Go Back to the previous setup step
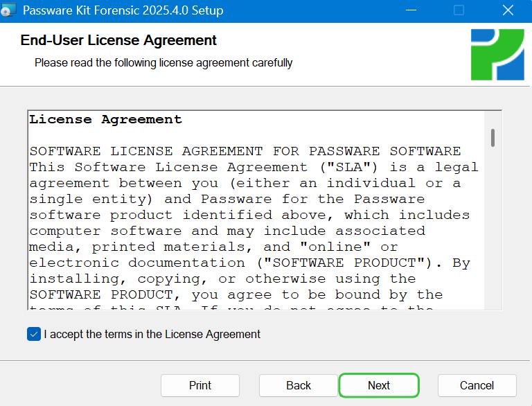This screenshot has width=532, height=406. point(299,385)
